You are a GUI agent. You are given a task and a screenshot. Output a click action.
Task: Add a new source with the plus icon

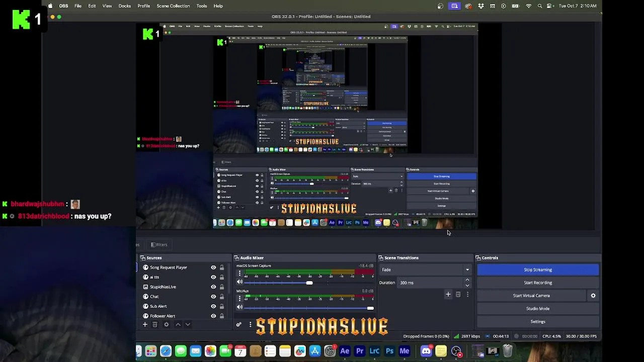[145, 325]
